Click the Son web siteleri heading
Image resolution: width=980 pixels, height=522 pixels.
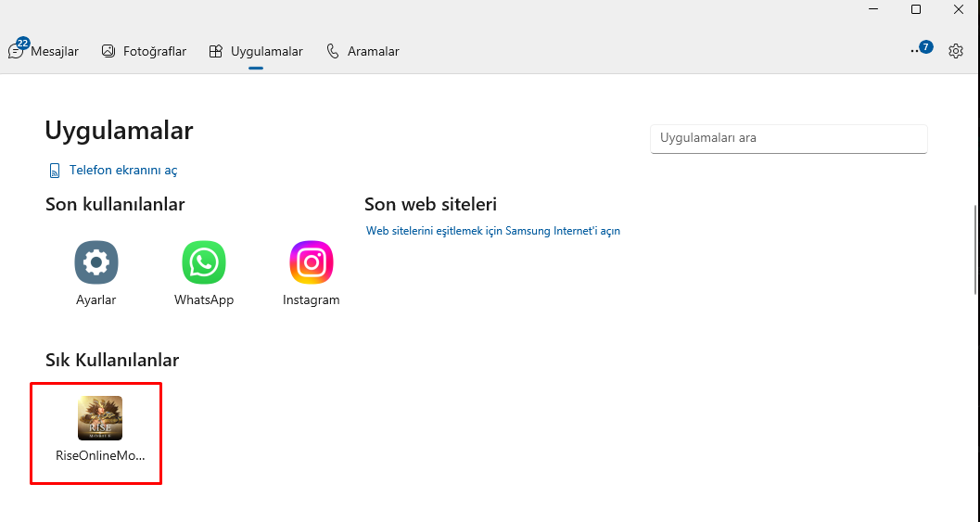tap(430, 204)
